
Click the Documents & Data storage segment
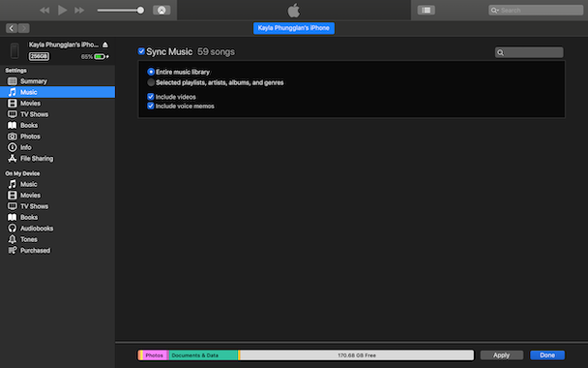click(203, 355)
